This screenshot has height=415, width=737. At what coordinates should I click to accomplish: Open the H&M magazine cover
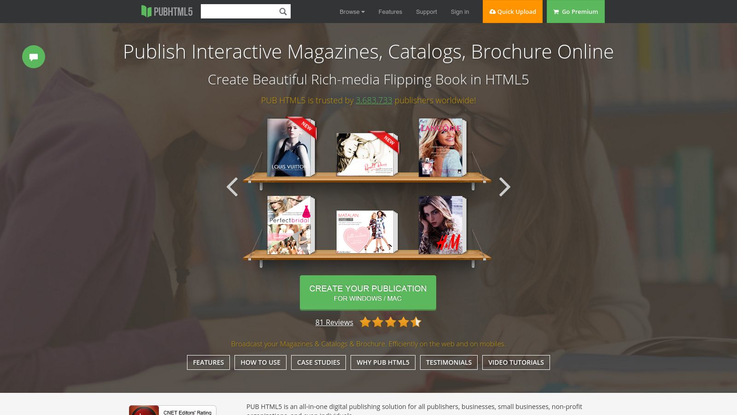pos(442,225)
